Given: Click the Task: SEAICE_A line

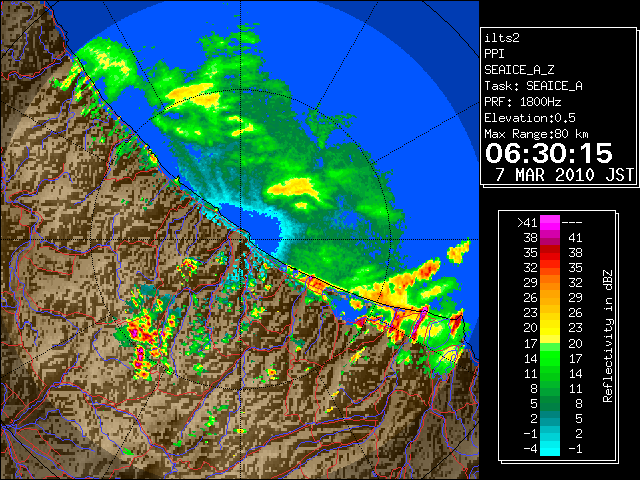Looking at the screenshot, I should [533, 86].
